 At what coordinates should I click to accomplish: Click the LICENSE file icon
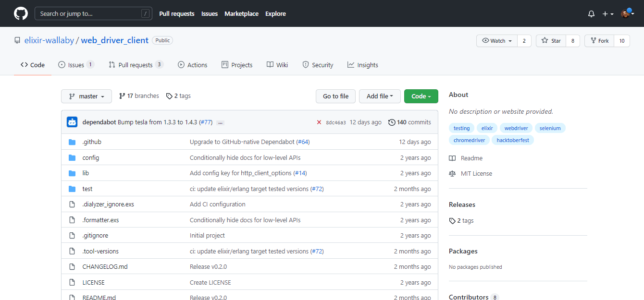[x=72, y=282]
